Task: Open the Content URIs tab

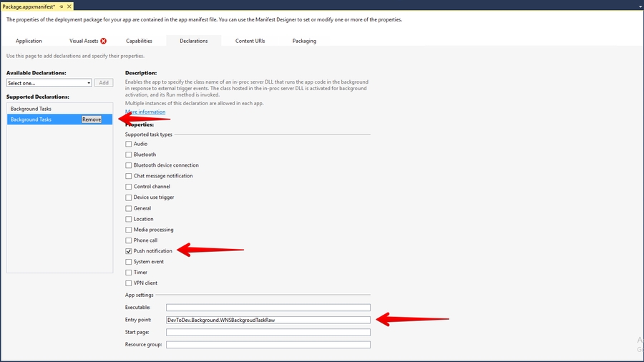Action: tap(250, 41)
